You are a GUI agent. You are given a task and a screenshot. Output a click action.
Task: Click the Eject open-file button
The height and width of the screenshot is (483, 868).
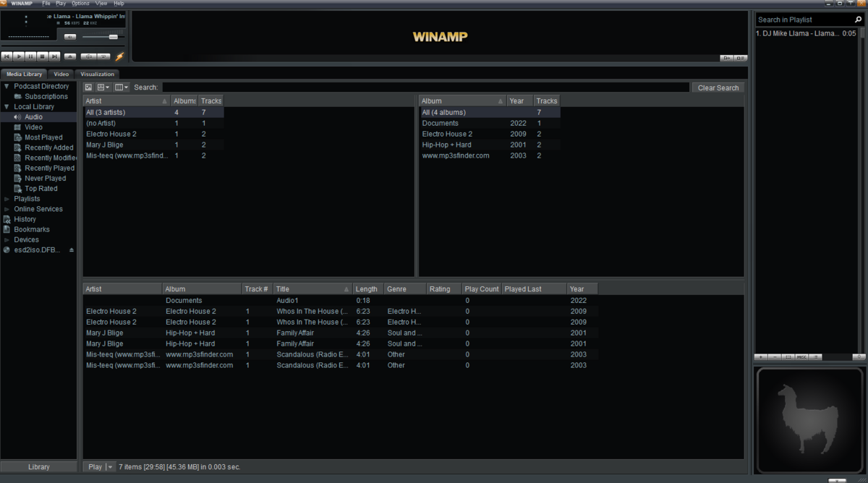click(x=70, y=56)
